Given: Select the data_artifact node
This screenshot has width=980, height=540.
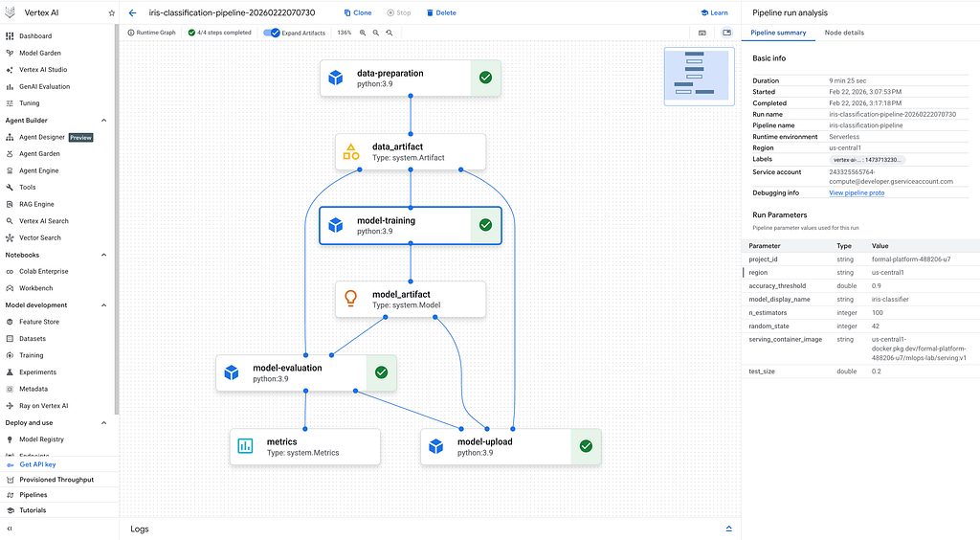Looking at the screenshot, I should (x=411, y=152).
